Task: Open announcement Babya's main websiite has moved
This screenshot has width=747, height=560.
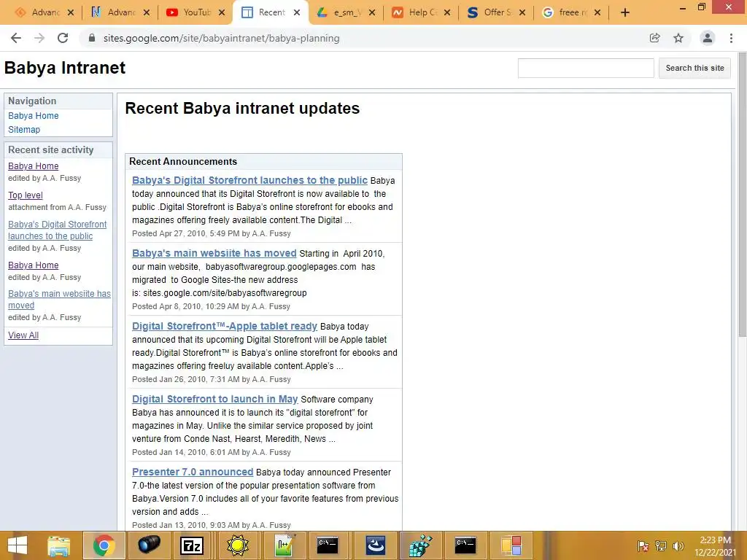Action: coord(214,253)
